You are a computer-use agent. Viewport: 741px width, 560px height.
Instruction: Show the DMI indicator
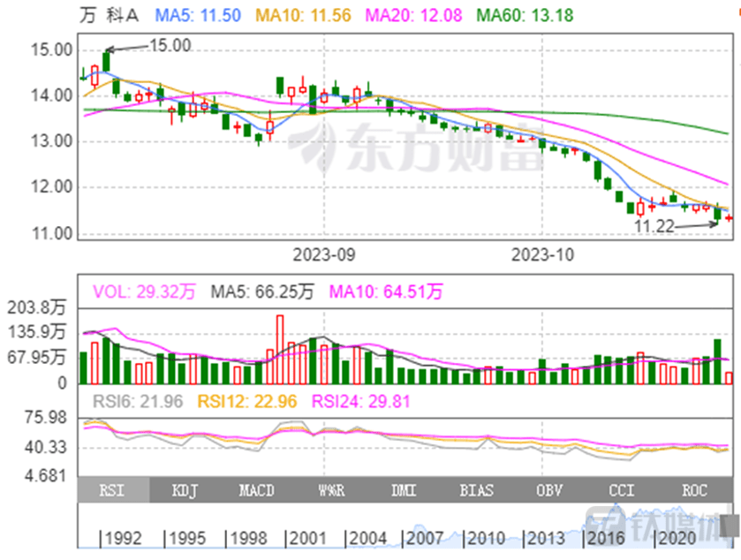(405, 490)
